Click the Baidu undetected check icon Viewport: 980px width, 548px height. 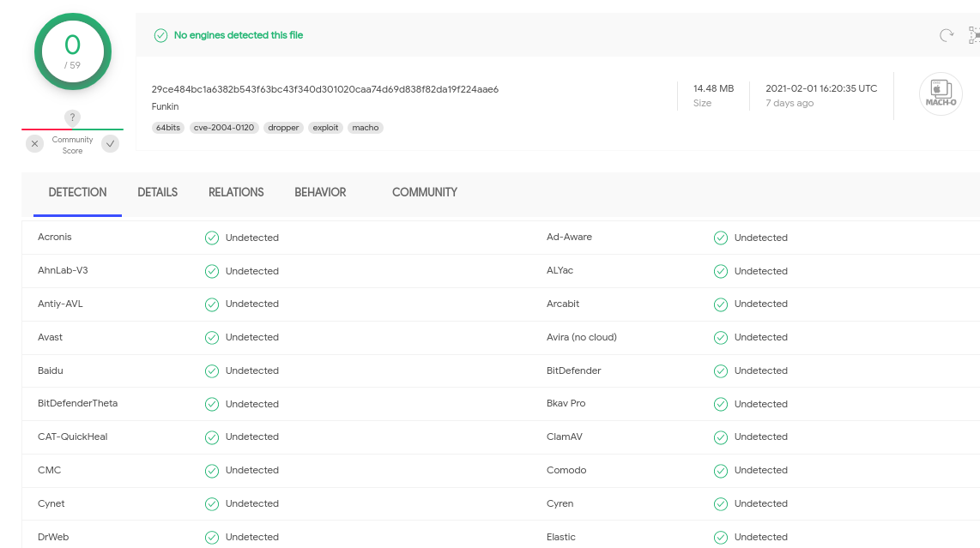[x=212, y=371]
